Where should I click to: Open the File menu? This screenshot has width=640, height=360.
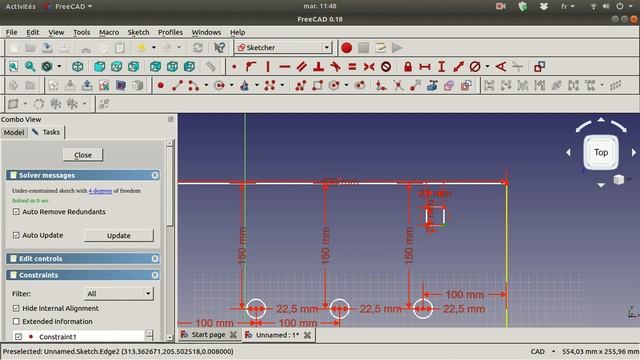(11, 32)
